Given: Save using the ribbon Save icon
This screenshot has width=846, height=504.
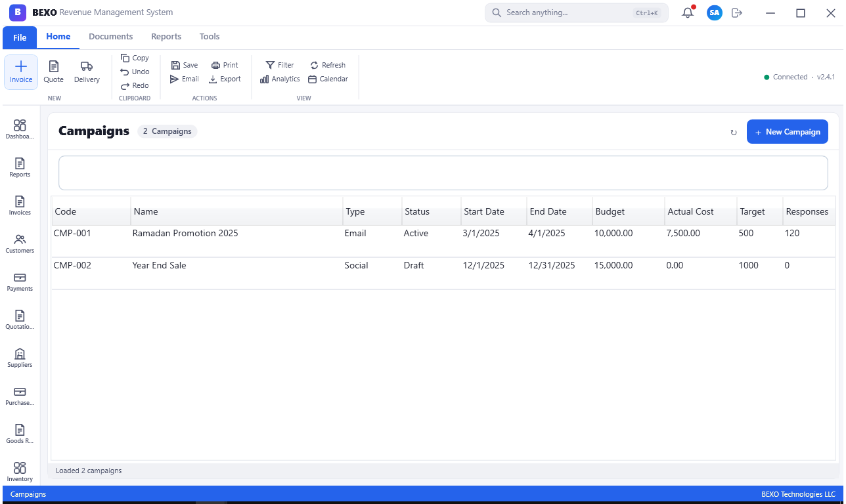Looking at the screenshot, I should click(185, 65).
